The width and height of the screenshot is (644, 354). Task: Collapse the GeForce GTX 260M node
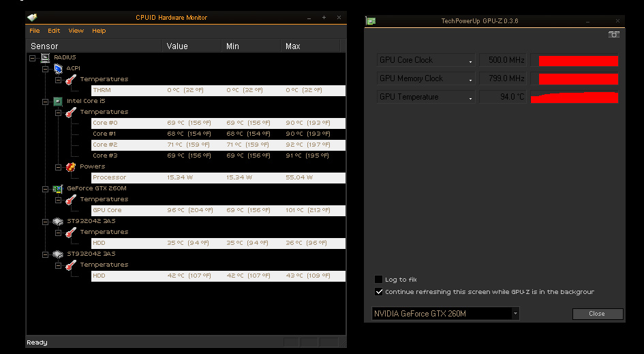[45, 189]
